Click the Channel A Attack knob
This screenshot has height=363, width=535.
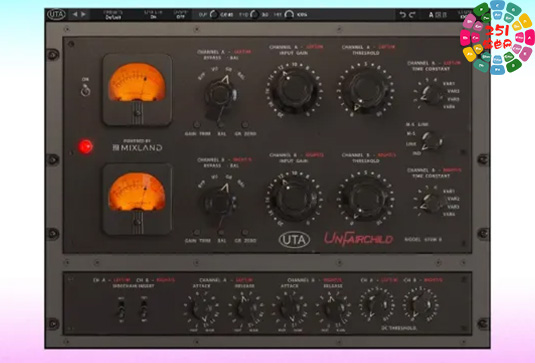coord(201,309)
